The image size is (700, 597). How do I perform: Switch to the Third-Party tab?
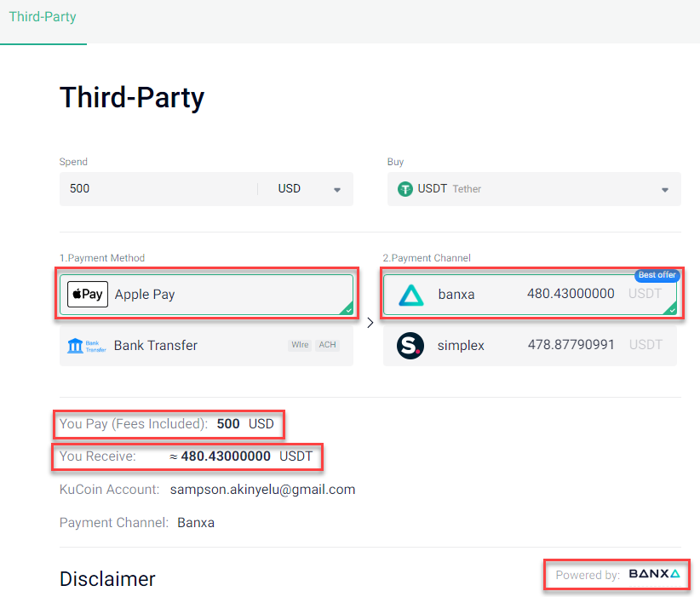click(x=43, y=17)
